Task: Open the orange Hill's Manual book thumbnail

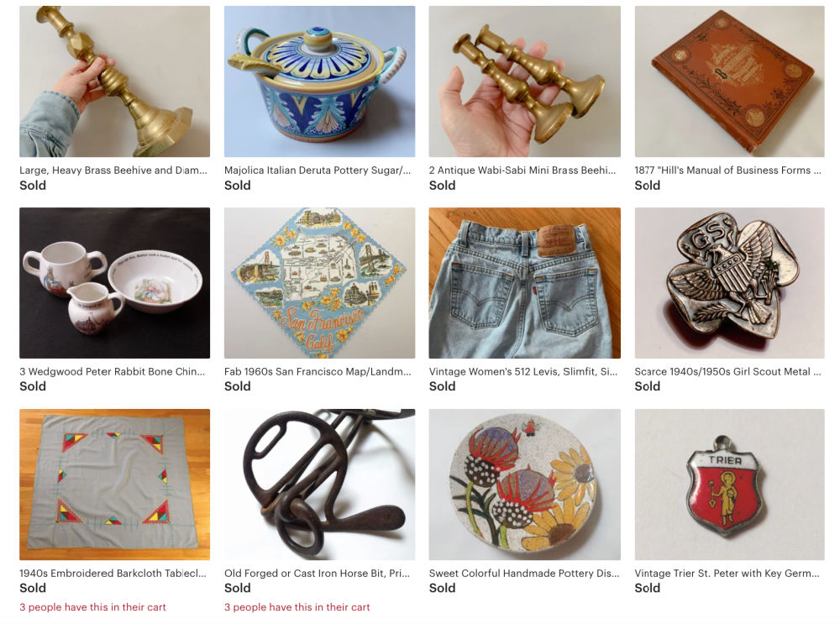Action: [729, 81]
